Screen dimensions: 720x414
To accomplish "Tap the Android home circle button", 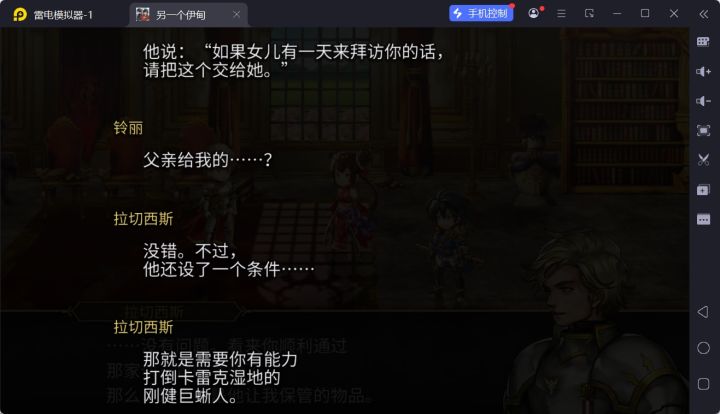I will (703, 348).
